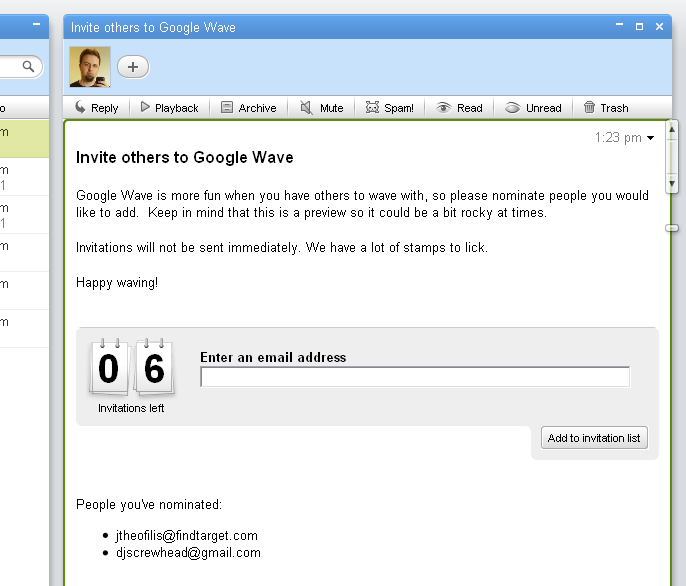The width and height of the screenshot is (686, 586).
Task: Archive this wave
Action: tap(248, 108)
